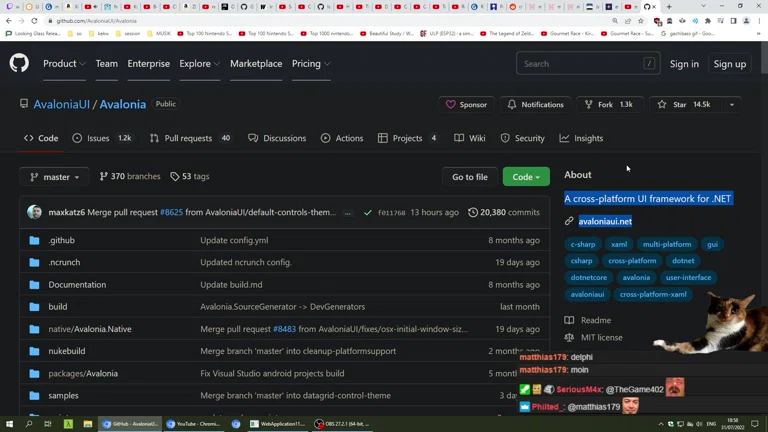
Task: Bookmark this page with star icon
Action: (641, 21)
